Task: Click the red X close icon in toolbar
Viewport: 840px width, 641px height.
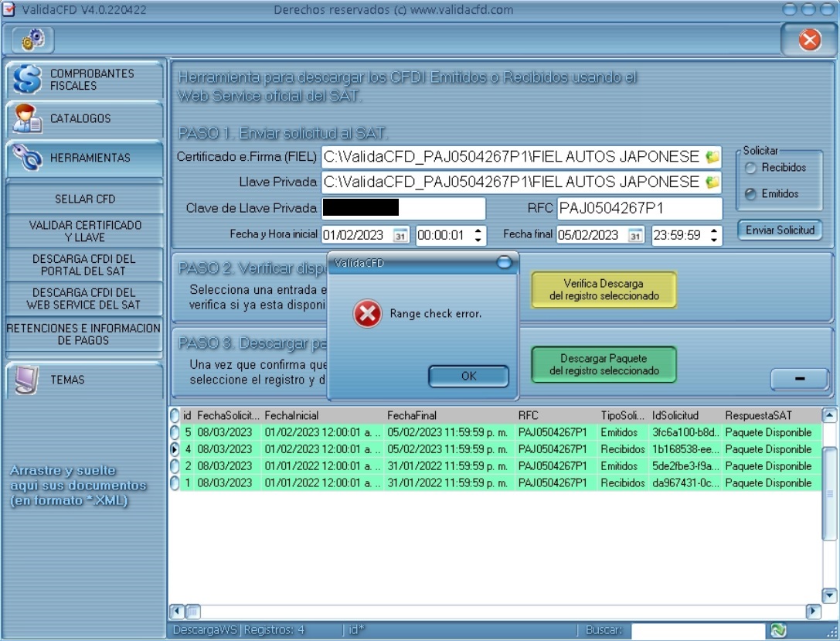Action: (x=809, y=39)
